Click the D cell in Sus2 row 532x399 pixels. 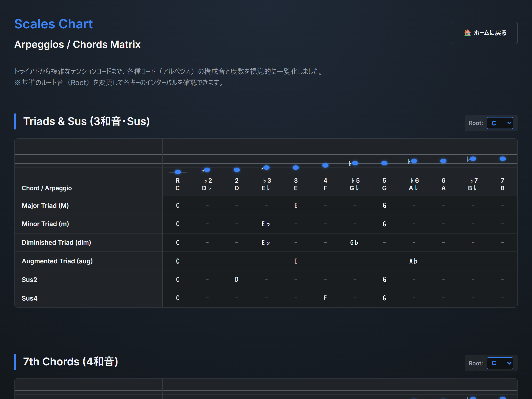(x=237, y=280)
